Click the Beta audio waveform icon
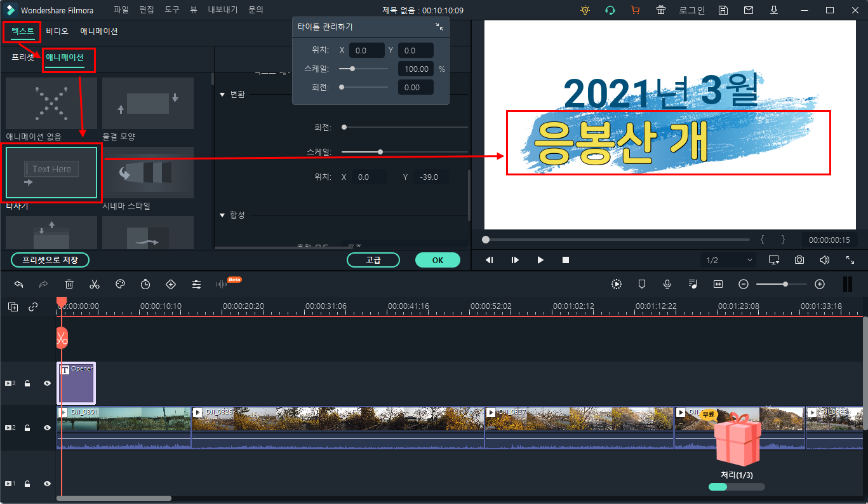 click(x=222, y=283)
